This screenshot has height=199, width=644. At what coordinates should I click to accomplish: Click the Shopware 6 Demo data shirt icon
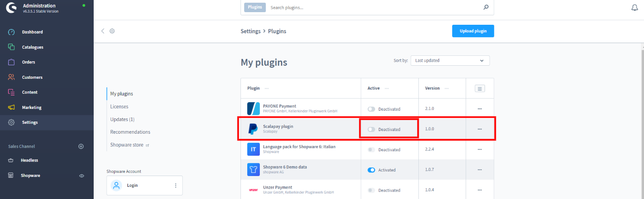click(254, 170)
